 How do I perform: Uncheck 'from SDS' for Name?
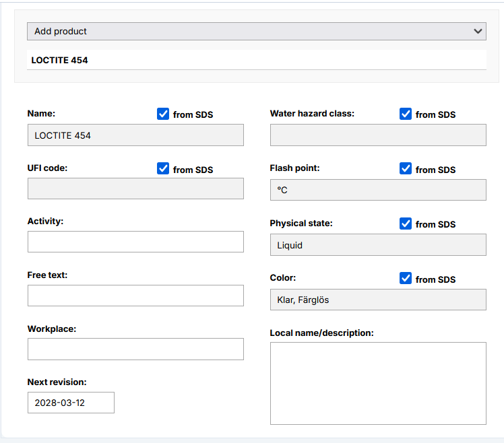163,114
